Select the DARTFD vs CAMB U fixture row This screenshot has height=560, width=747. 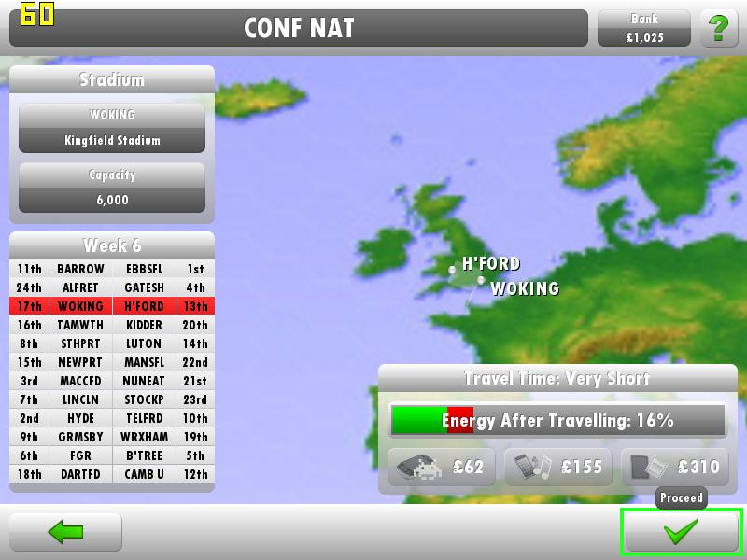click(x=112, y=474)
